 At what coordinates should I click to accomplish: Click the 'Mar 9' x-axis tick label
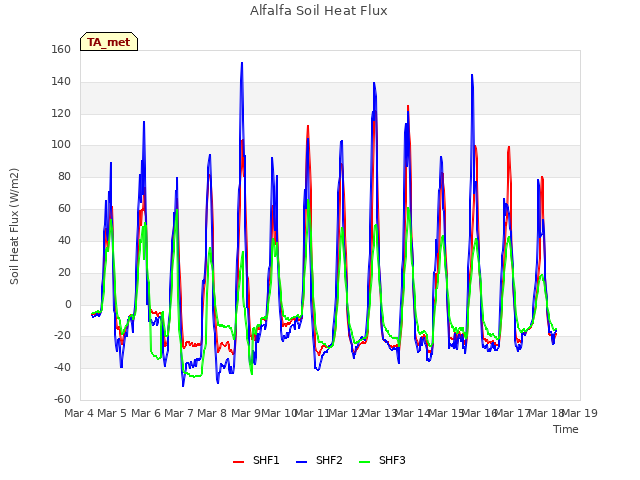(x=245, y=413)
